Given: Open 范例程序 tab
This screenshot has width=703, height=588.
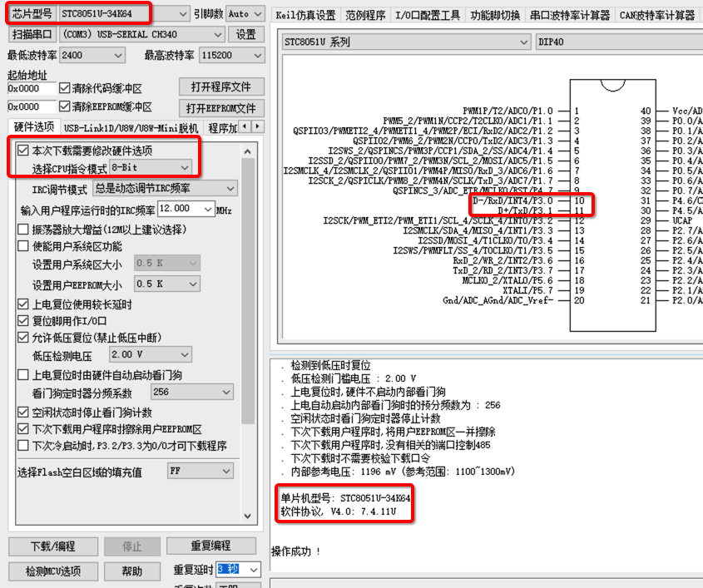Looking at the screenshot, I should tap(365, 15).
